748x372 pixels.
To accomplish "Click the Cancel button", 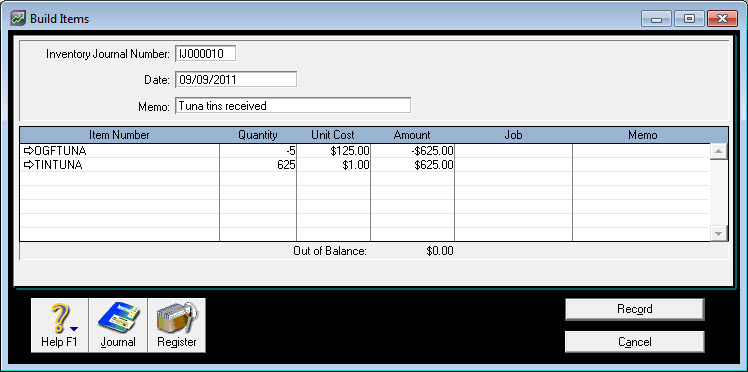I will tap(634, 342).
